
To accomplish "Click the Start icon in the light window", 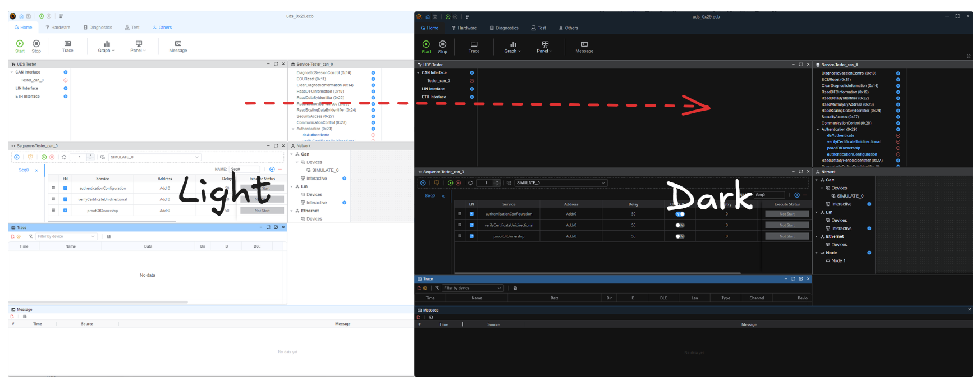I will [20, 43].
